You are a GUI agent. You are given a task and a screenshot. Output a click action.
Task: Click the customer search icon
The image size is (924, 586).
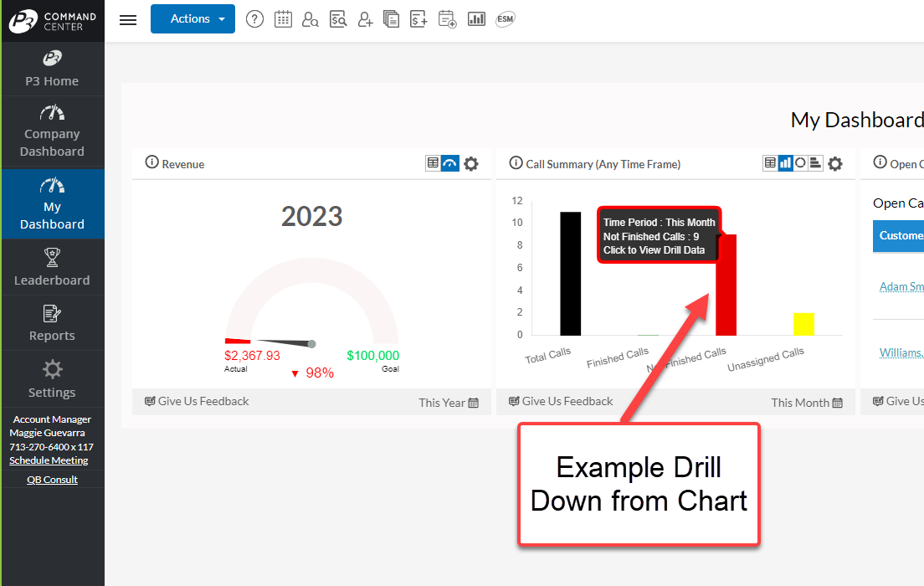311,19
